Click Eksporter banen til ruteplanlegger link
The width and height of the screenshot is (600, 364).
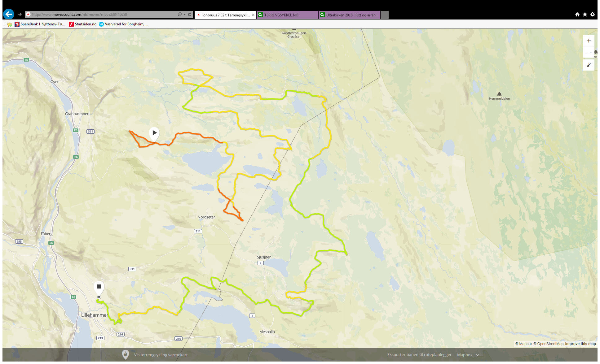pyautogui.click(x=419, y=354)
